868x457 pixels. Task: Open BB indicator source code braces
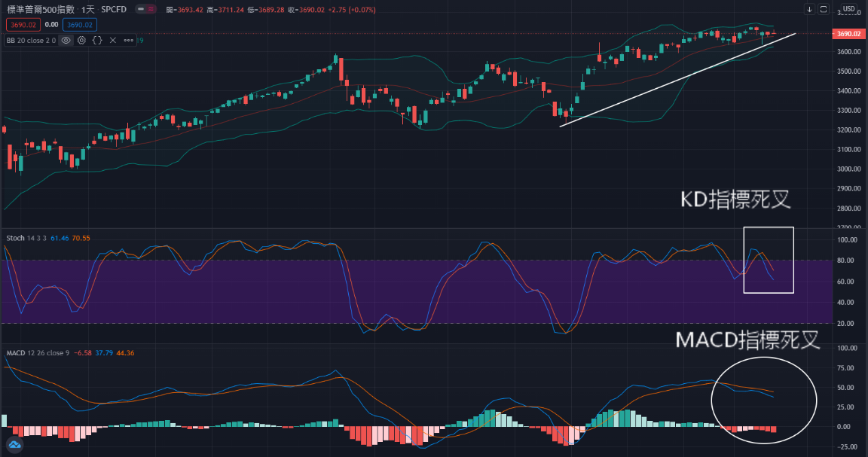click(x=97, y=40)
